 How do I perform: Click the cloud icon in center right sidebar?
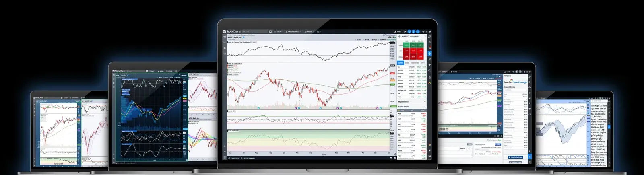[x=430, y=70]
